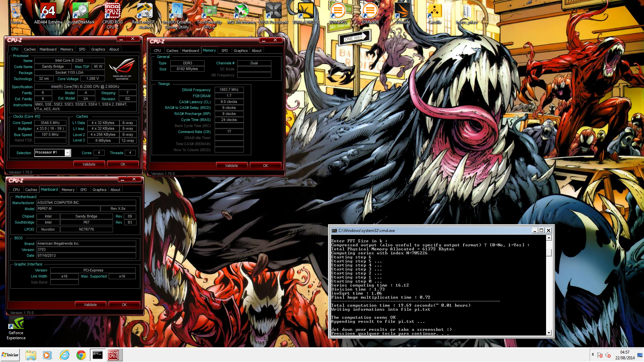Open the Lixeira recycle bin desktop icon
The height and width of the screenshot is (362, 644).
[x=16, y=13]
